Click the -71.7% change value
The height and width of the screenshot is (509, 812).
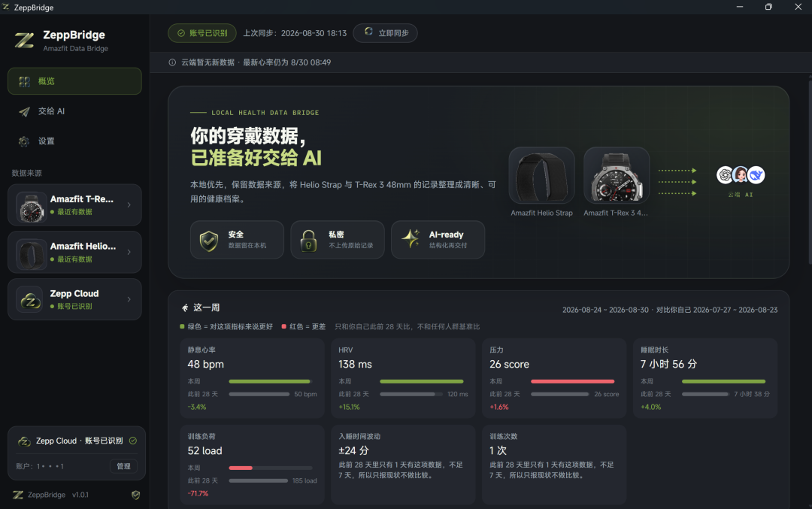click(x=198, y=493)
